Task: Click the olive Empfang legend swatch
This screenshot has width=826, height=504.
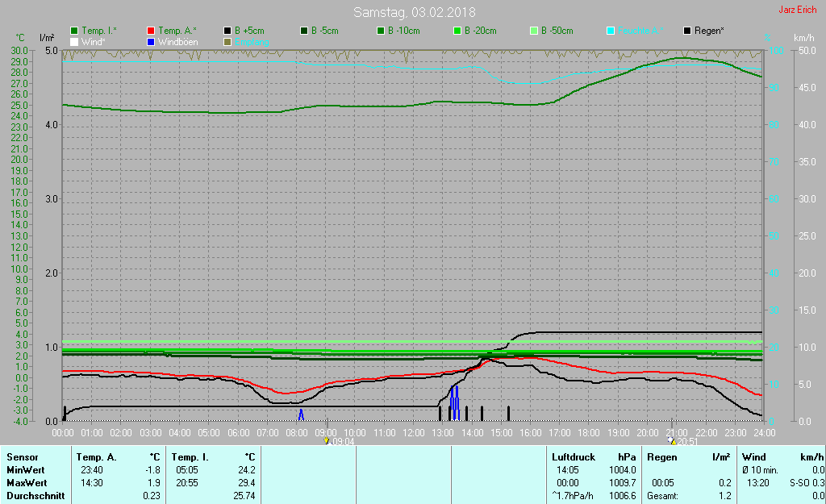Action: (x=227, y=42)
